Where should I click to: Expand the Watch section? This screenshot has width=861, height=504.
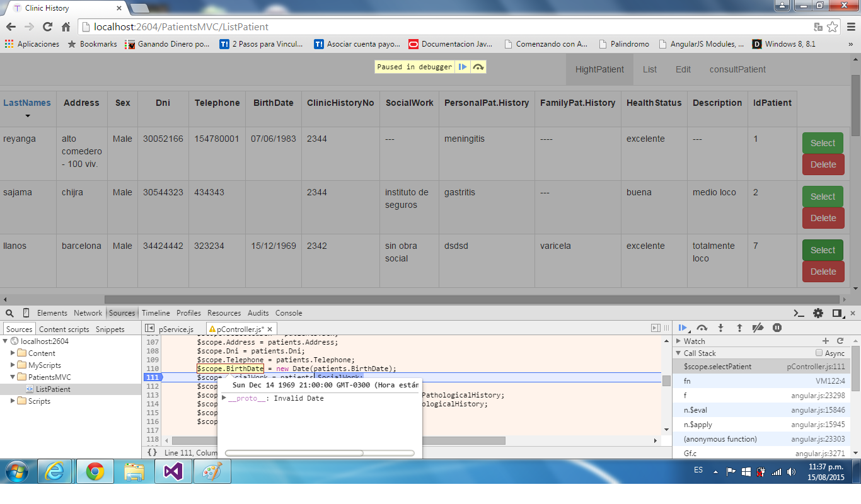coord(679,341)
